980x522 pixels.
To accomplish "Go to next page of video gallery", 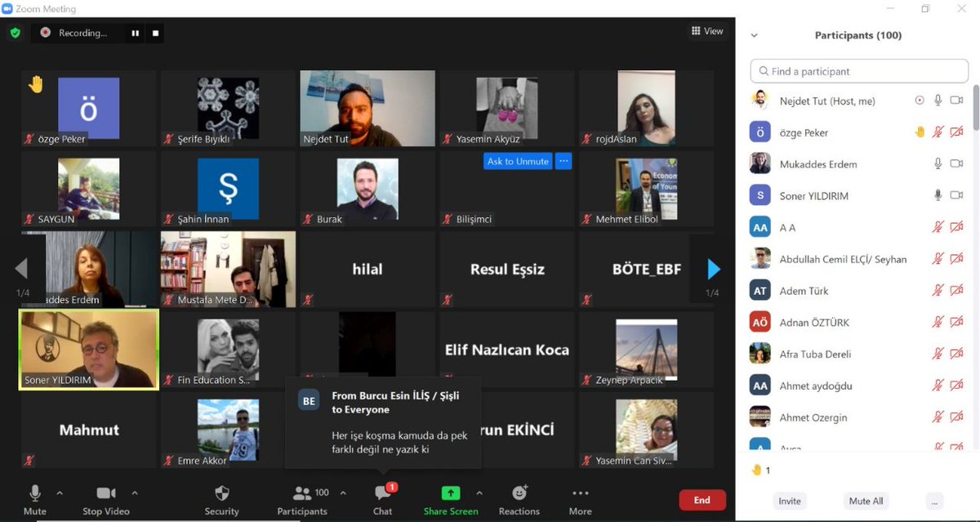I will [713, 269].
